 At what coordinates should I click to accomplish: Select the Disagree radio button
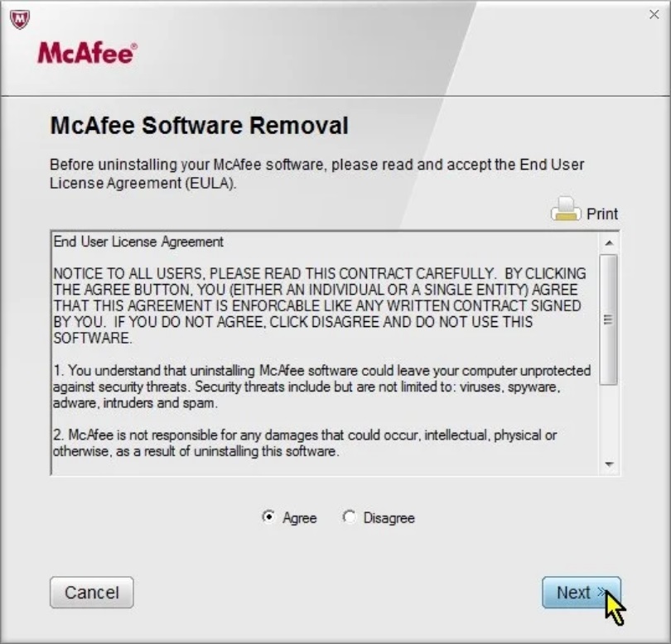tap(349, 517)
